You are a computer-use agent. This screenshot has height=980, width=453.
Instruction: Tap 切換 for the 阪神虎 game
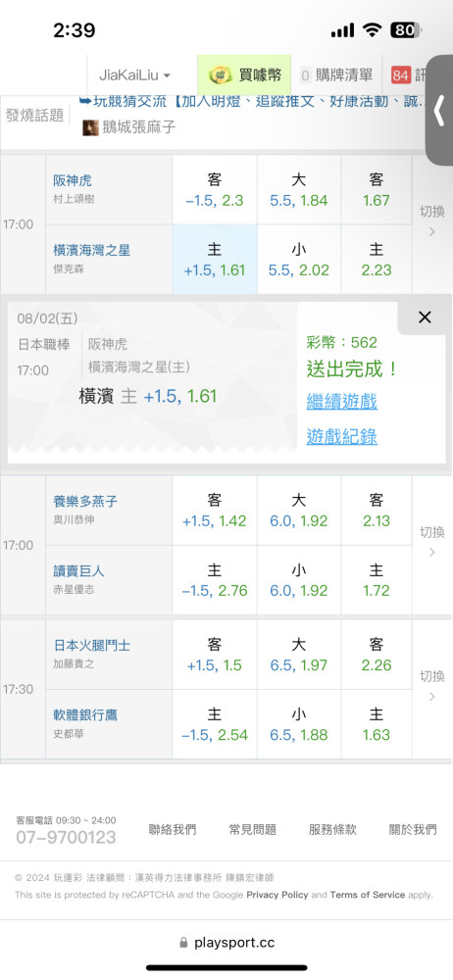click(431, 221)
